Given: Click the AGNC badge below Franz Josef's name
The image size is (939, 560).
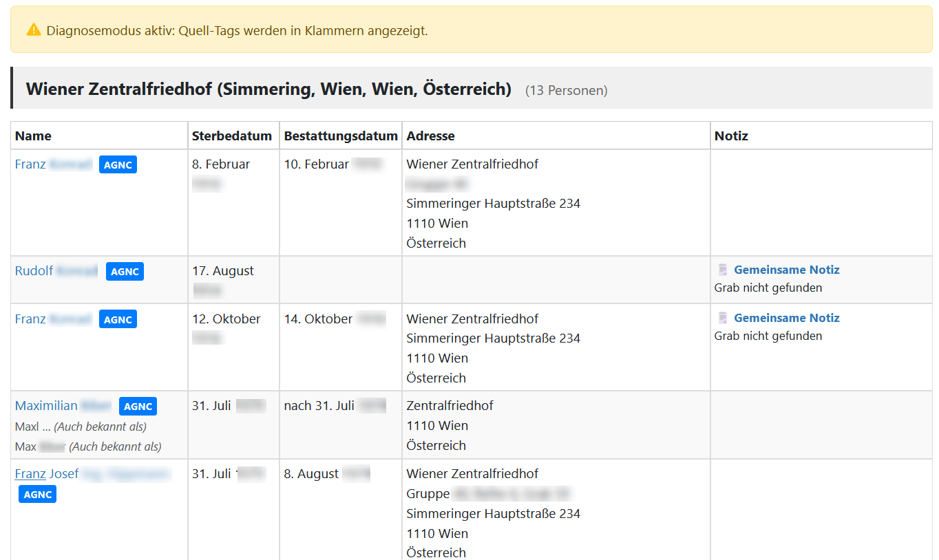Looking at the screenshot, I should (37, 494).
